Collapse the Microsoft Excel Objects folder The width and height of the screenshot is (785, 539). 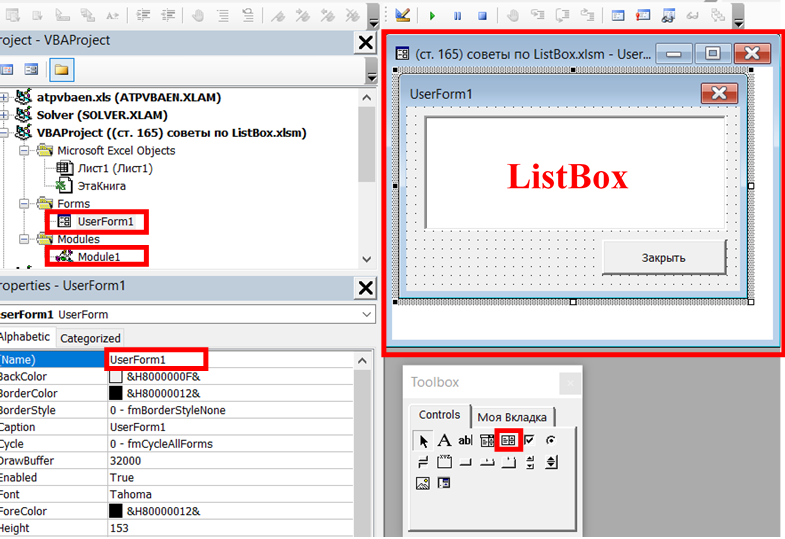coord(24,150)
